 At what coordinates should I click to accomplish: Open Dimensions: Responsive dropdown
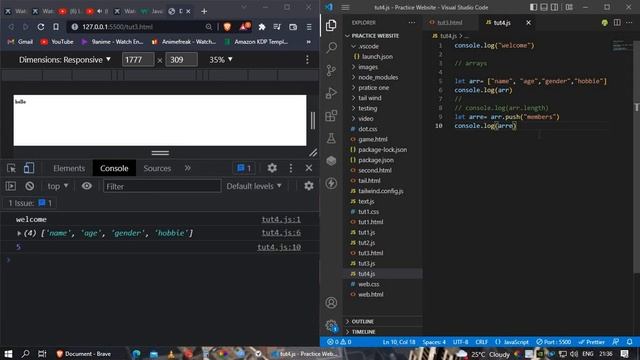[64, 60]
